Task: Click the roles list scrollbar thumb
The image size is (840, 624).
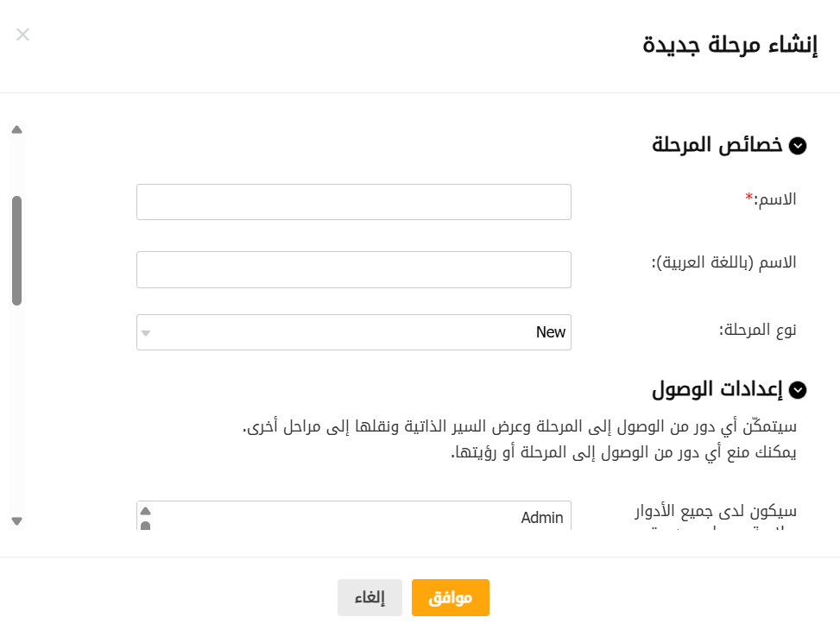Action: coord(145,525)
